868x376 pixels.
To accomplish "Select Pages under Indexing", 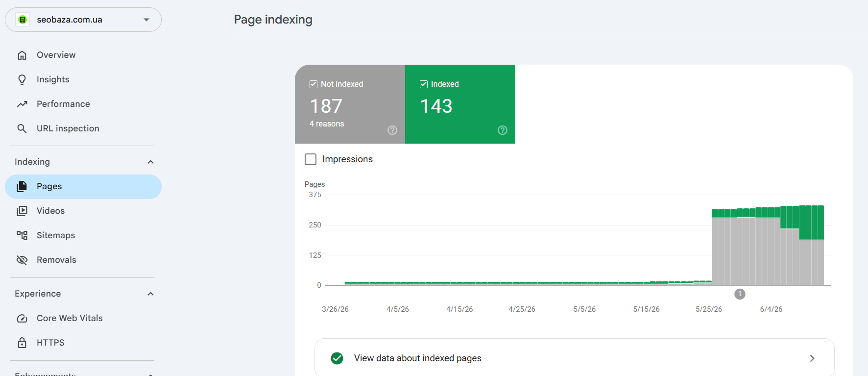I will coord(83,186).
